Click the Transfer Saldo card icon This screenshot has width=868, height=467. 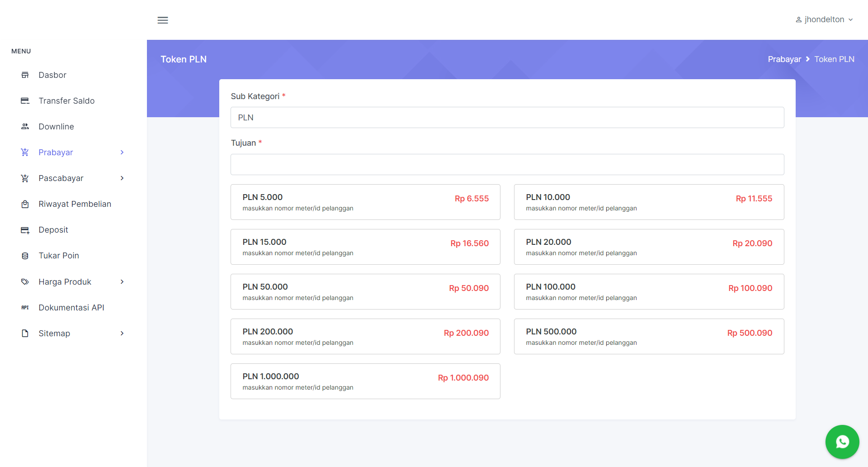pyautogui.click(x=25, y=101)
